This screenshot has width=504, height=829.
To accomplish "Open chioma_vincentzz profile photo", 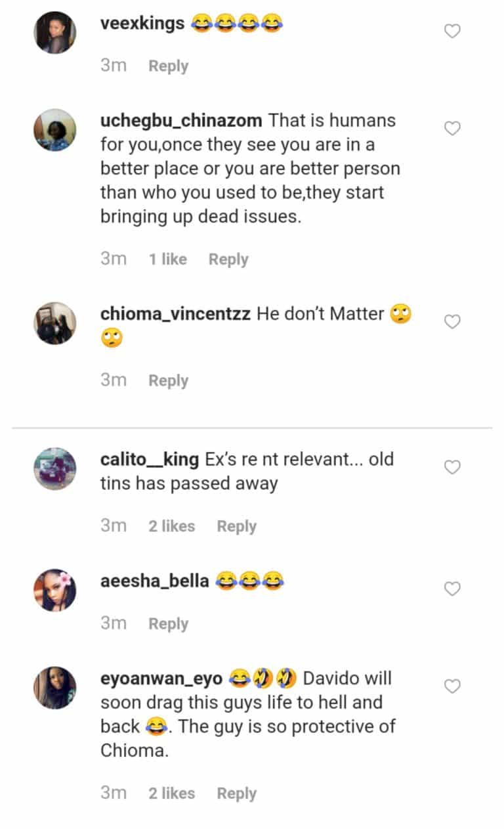I will (55, 323).
